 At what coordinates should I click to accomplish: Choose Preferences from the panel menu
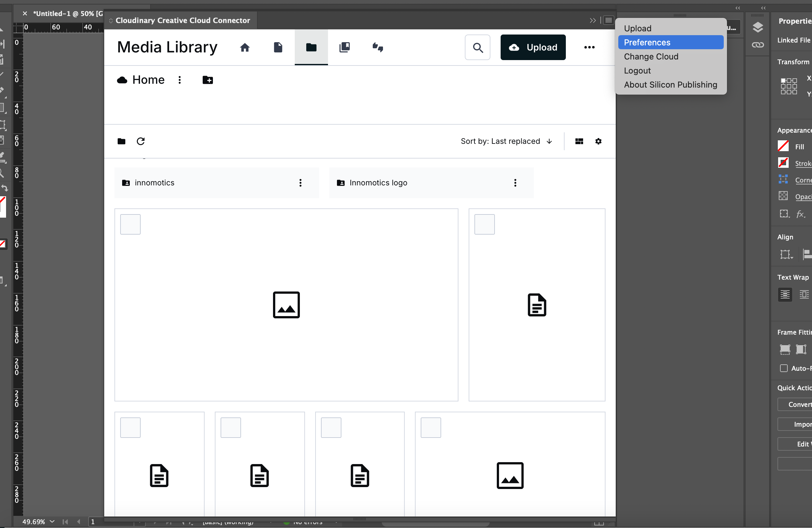(671, 42)
